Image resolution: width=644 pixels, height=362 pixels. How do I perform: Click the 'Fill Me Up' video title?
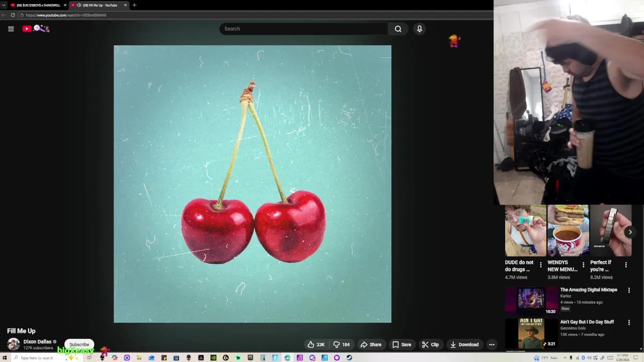pyautogui.click(x=21, y=331)
